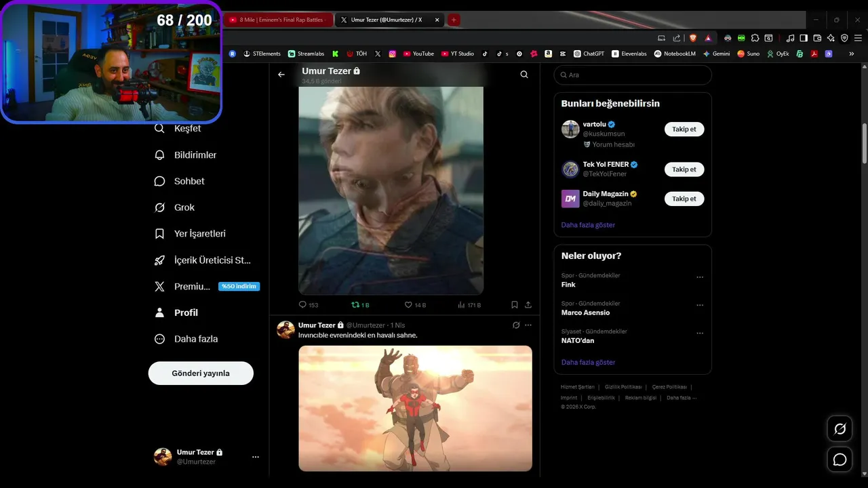
Task: Open the ChatGPT bookmark
Action: (589, 54)
